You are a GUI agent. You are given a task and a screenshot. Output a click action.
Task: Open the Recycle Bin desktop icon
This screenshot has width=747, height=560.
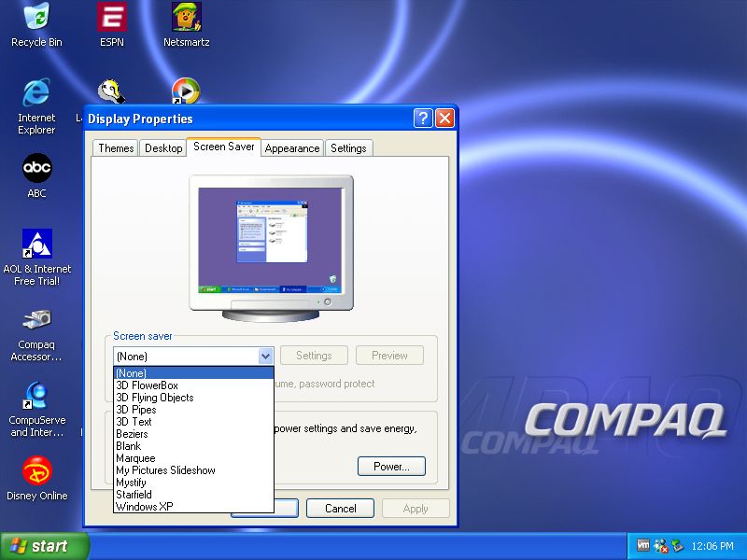36,25
